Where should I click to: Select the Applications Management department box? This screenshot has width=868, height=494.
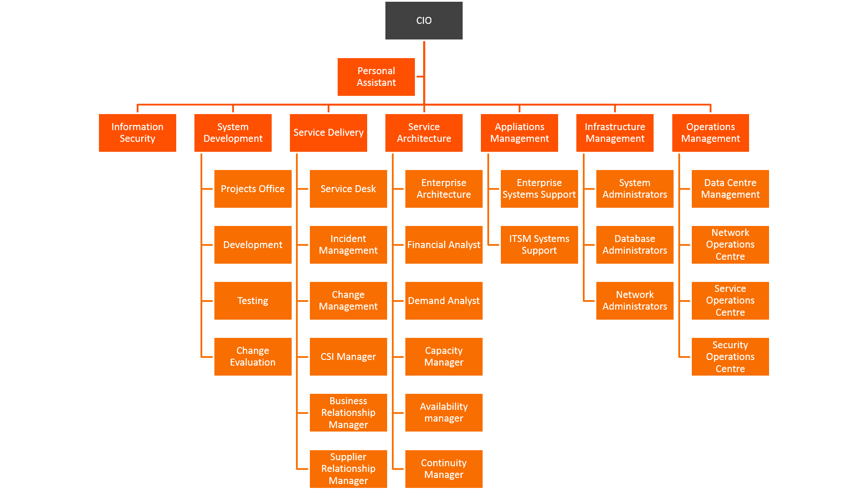pos(518,133)
